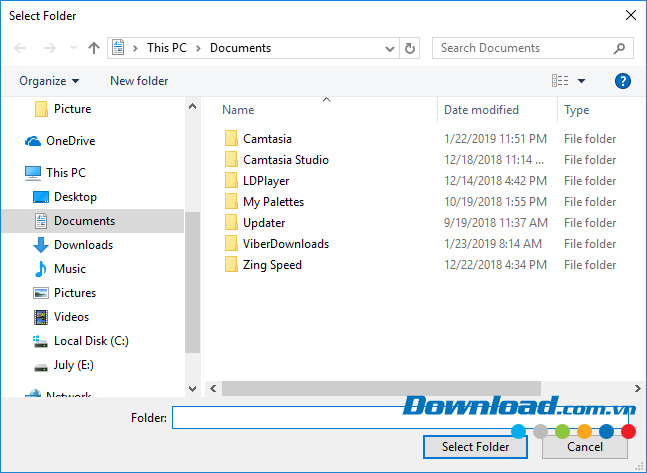647x473 pixels.
Task: Select Local Disk (C:) in navigation pane
Action: (91, 341)
